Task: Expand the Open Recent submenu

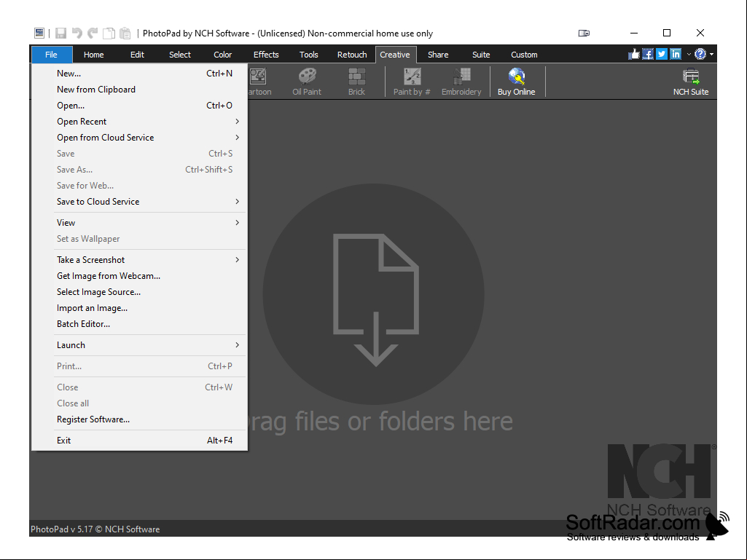Action: [140, 122]
